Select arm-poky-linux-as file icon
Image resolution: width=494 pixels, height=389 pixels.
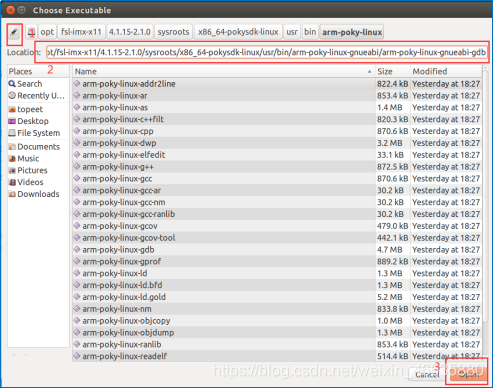point(77,107)
